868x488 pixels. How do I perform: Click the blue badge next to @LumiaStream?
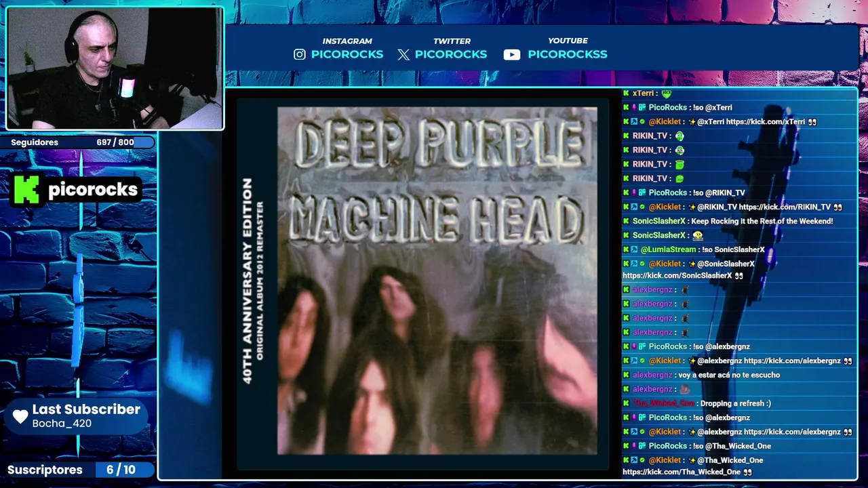tap(634, 250)
